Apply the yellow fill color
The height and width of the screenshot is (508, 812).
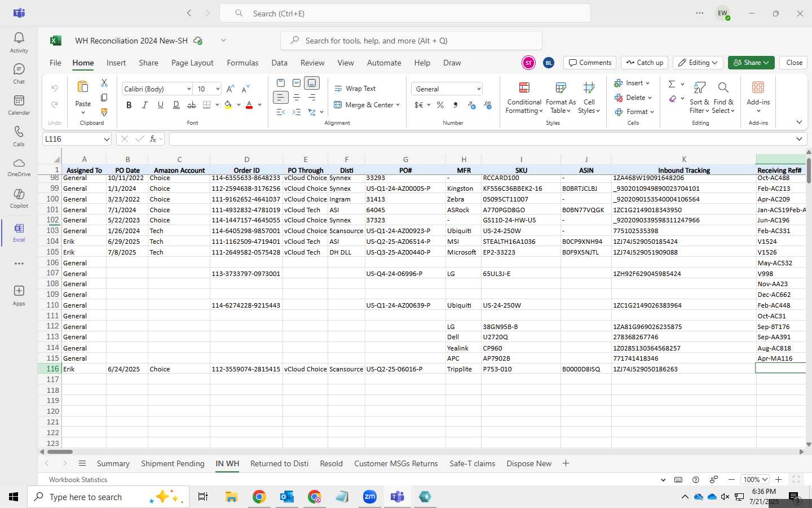228,105
